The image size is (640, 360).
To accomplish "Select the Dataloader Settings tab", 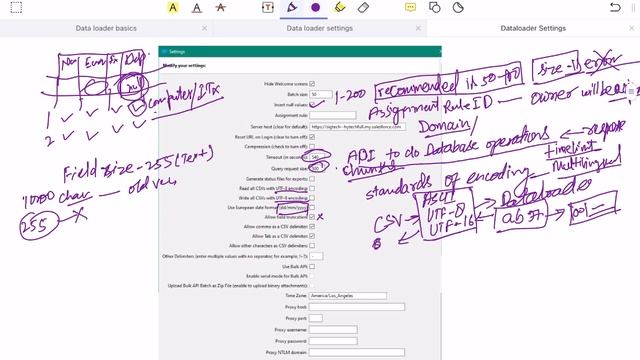I will [x=533, y=28].
